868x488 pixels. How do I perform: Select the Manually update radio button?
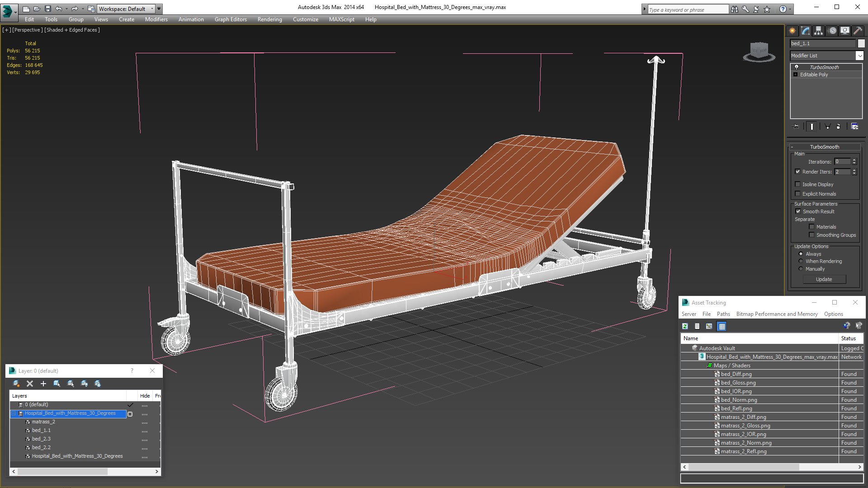pos(801,269)
